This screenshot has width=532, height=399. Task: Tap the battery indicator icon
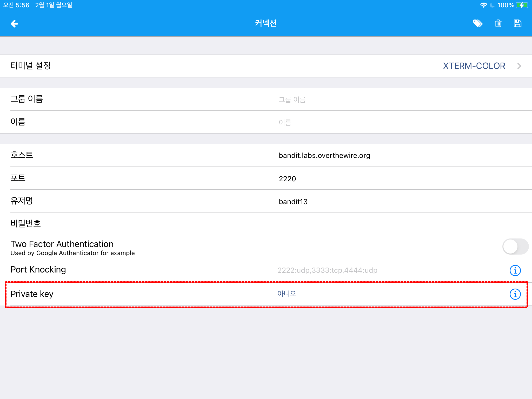point(522,5)
